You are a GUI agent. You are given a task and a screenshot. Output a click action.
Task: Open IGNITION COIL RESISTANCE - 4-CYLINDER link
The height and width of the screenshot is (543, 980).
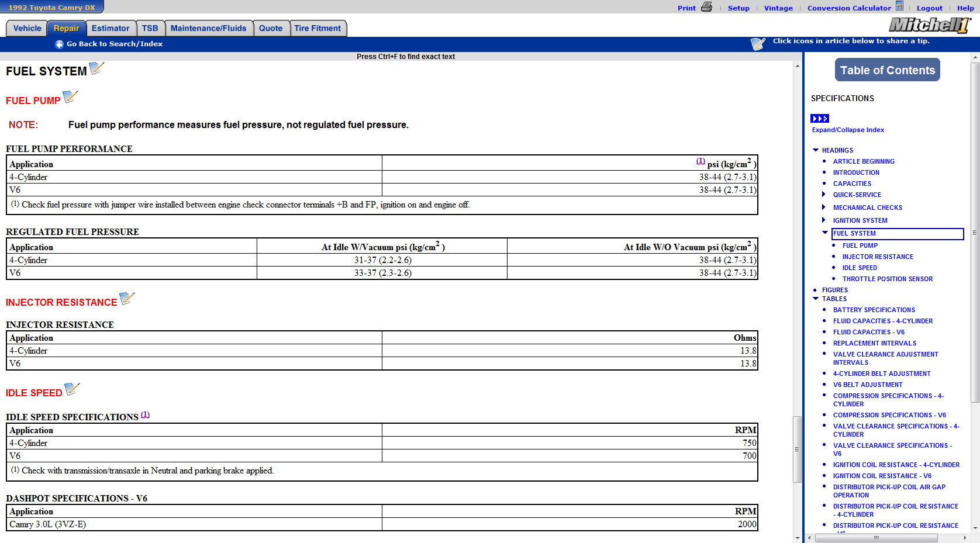(896, 465)
